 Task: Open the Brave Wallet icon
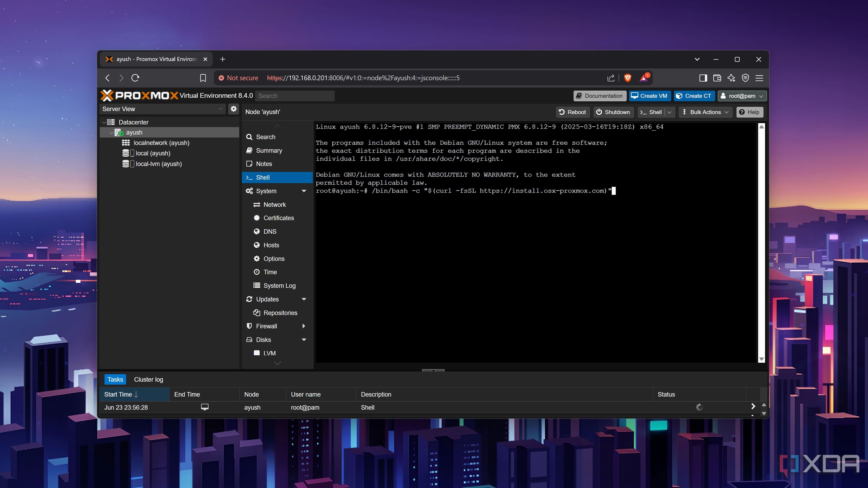pos(717,78)
